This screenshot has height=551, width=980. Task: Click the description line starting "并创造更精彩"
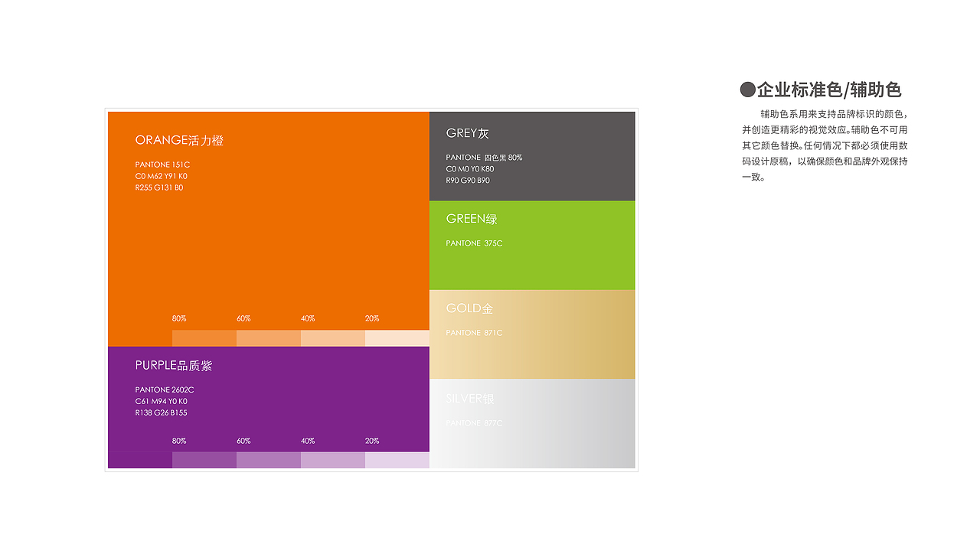tap(825, 130)
